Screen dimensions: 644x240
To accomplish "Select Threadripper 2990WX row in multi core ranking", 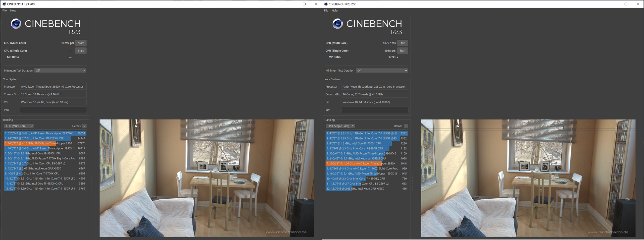I will pos(45,133).
